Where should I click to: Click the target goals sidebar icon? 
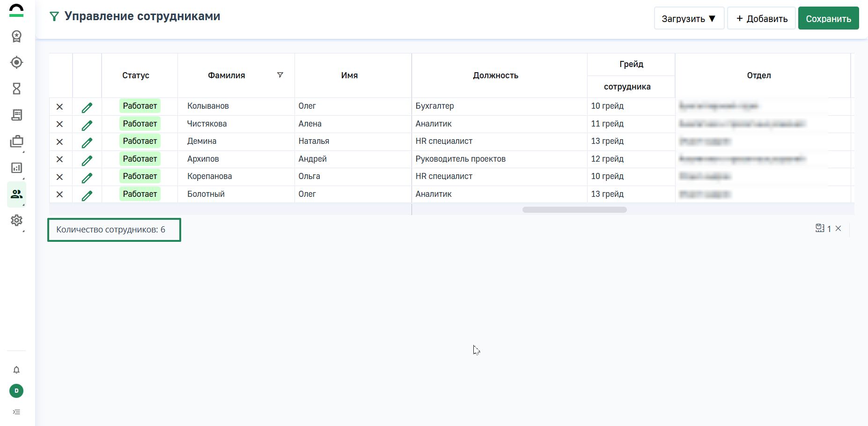click(16, 62)
